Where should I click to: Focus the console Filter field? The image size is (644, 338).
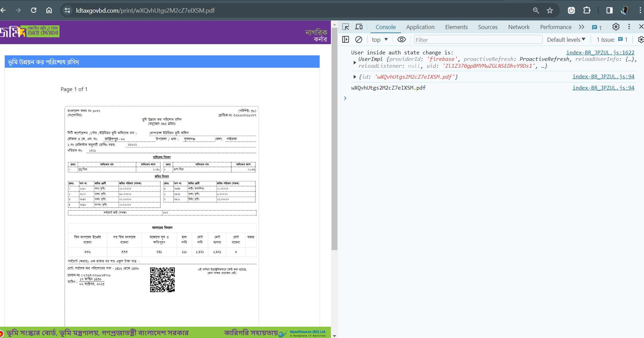tap(478, 40)
